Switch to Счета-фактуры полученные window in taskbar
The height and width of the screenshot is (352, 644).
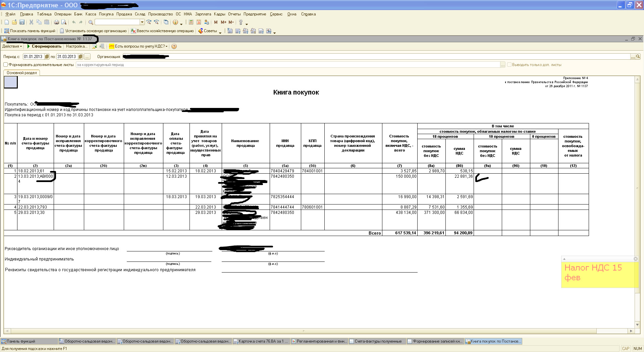pos(378,341)
